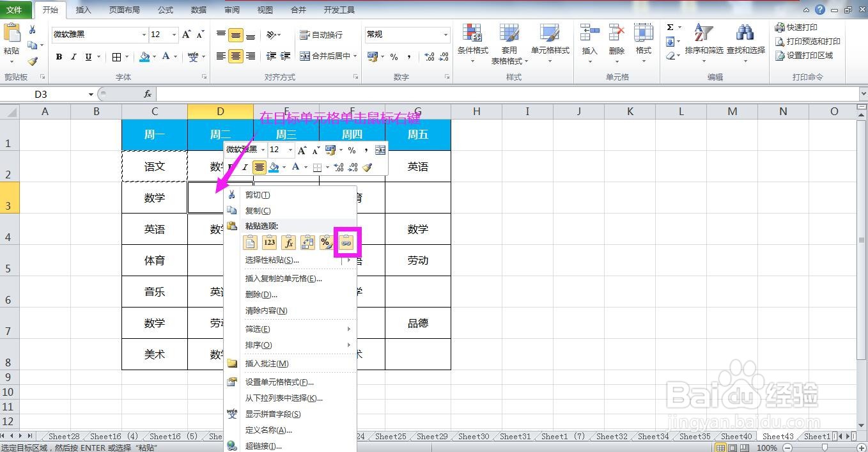
Task: Decrease font size in ribbon
Action: (200, 35)
